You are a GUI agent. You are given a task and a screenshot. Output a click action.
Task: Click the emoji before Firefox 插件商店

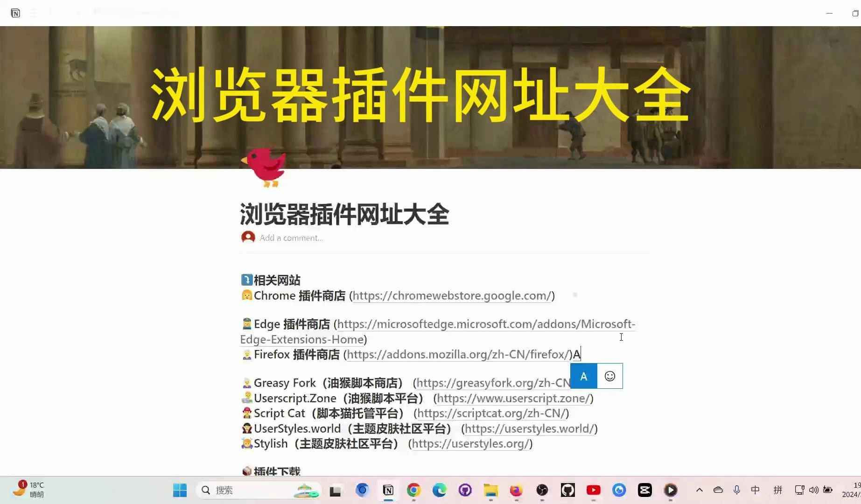pyautogui.click(x=246, y=355)
